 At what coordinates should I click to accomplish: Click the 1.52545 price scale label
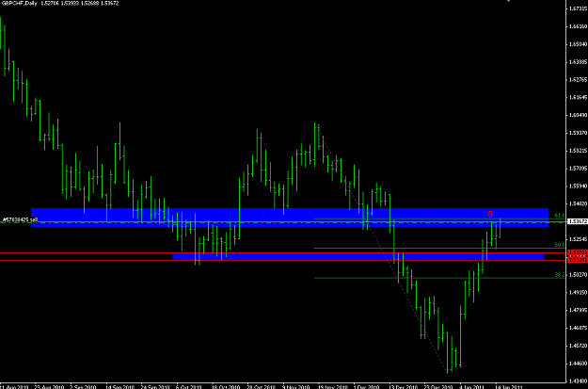coord(578,239)
